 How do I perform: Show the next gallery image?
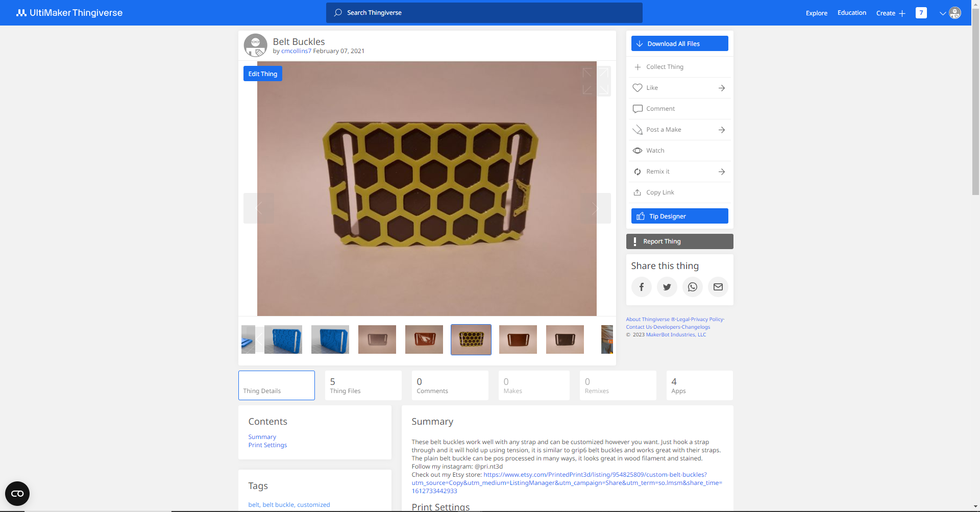pyautogui.click(x=596, y=208)
